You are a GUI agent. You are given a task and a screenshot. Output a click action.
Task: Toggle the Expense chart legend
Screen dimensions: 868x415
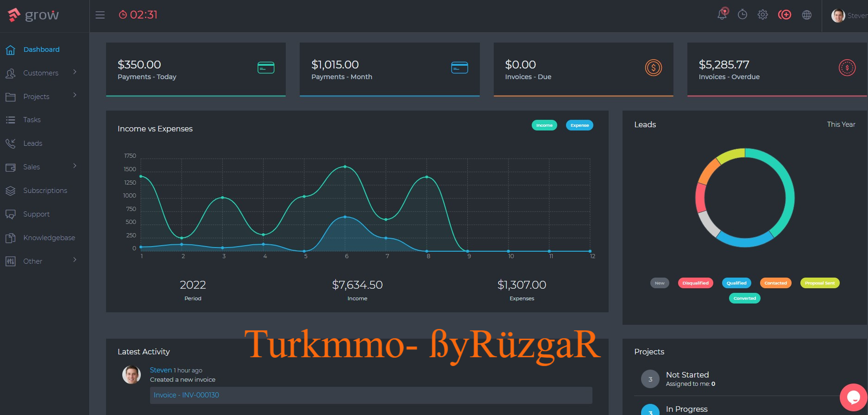click(579, 125)
